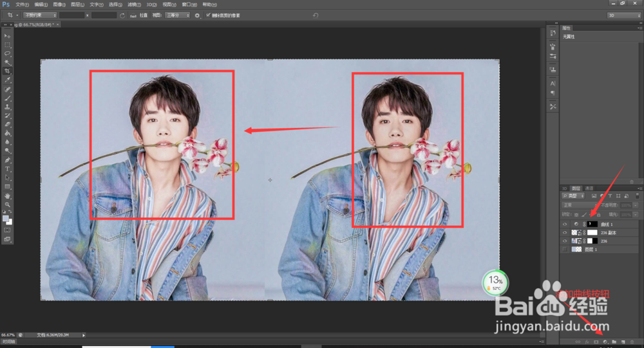644x348 pixels.
Task: Reset the crop with undo arrow
Action: (316, 15)
